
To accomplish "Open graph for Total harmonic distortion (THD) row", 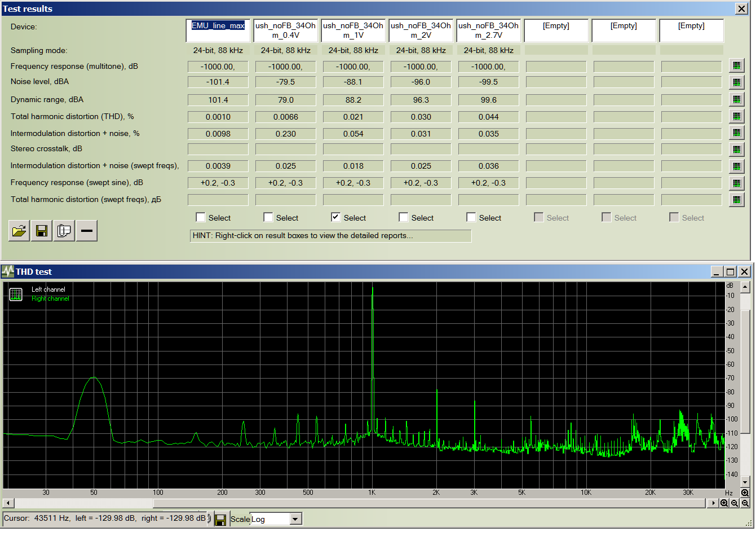I will (736, 116).
